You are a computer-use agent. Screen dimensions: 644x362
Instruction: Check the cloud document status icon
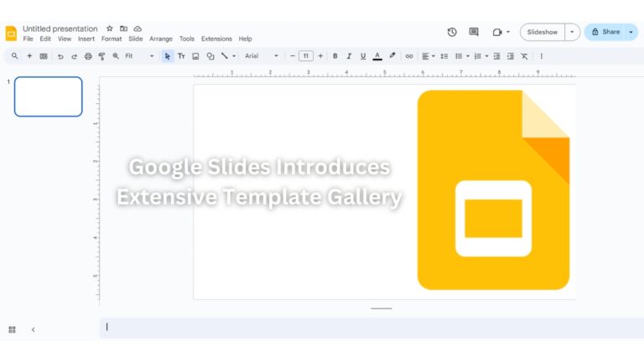(138, 28)
